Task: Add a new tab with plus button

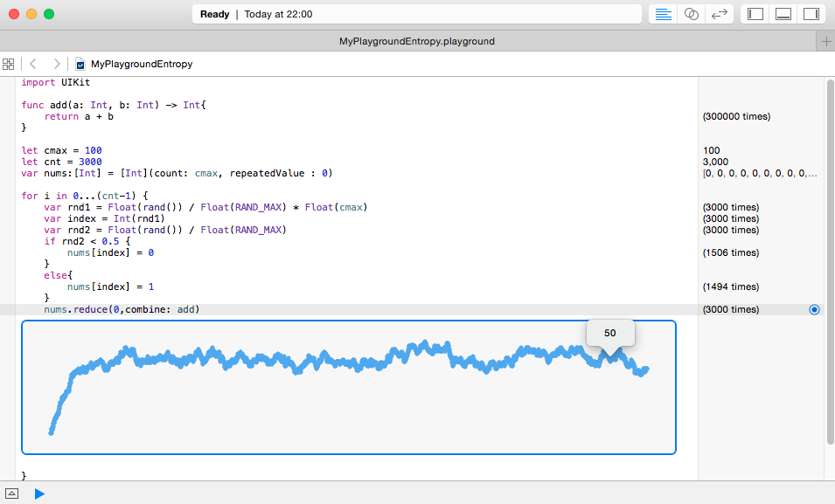Action: point(826,41)
